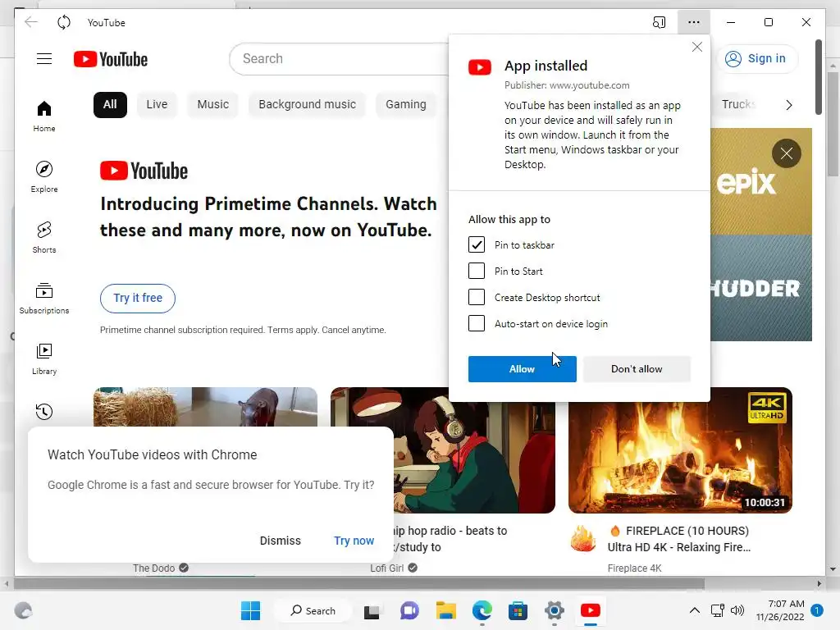Screen dimensions: 840x630
Task: Click the Sign in button
Action: [x=756, y=58]
